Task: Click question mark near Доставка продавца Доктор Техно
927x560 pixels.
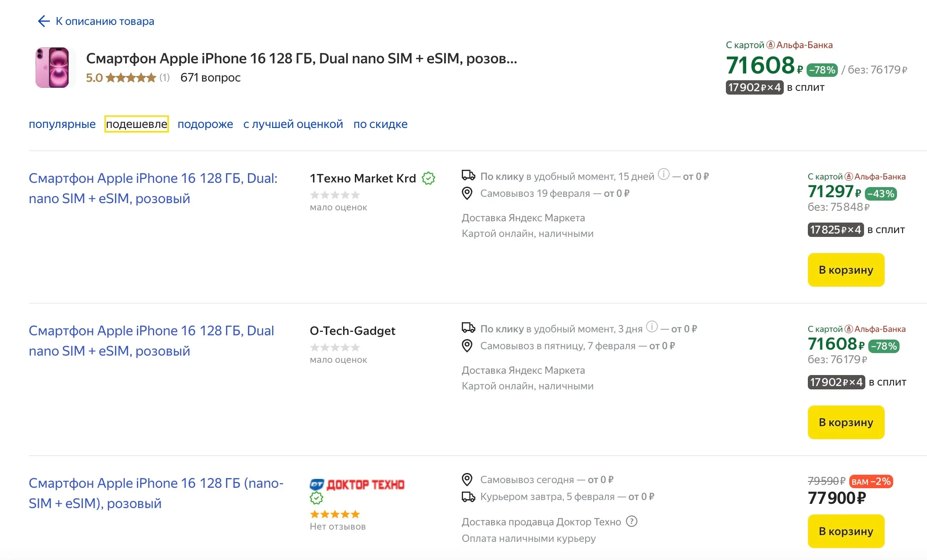Action: pos(632,522)
